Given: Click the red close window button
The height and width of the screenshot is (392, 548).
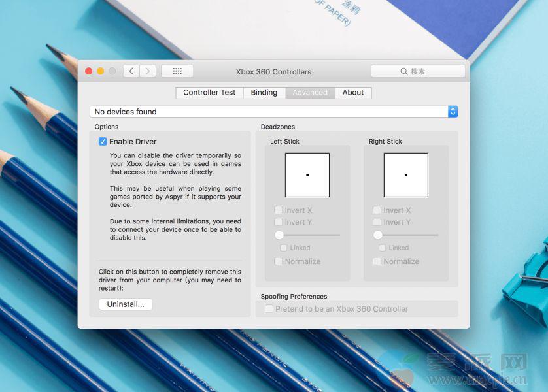Looking at the screenshot, I should coord(89,71).
